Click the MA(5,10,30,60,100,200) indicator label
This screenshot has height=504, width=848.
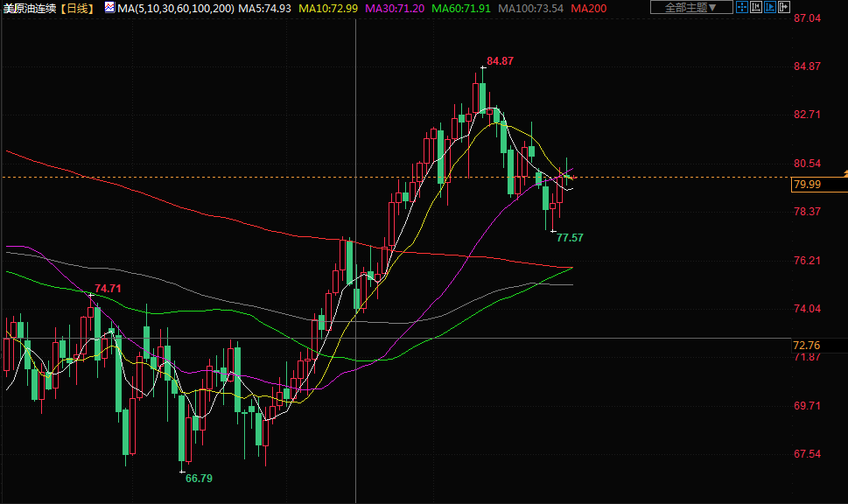tap(176, 9)
